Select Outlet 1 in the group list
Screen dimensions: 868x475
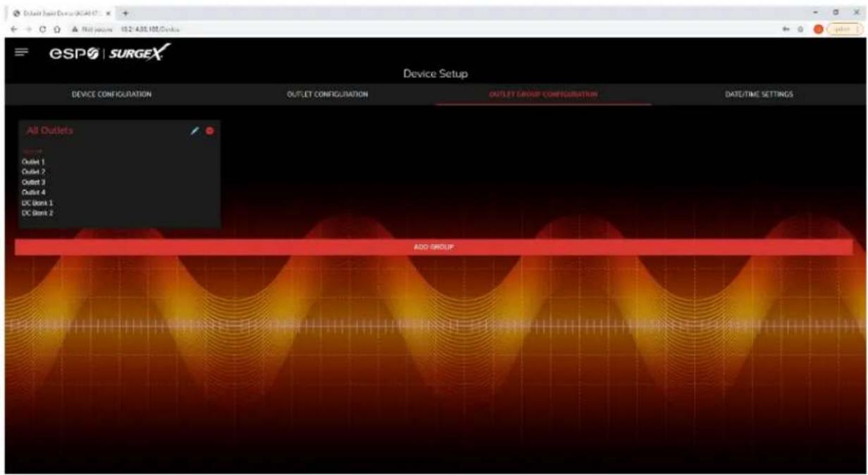point(34,162)
